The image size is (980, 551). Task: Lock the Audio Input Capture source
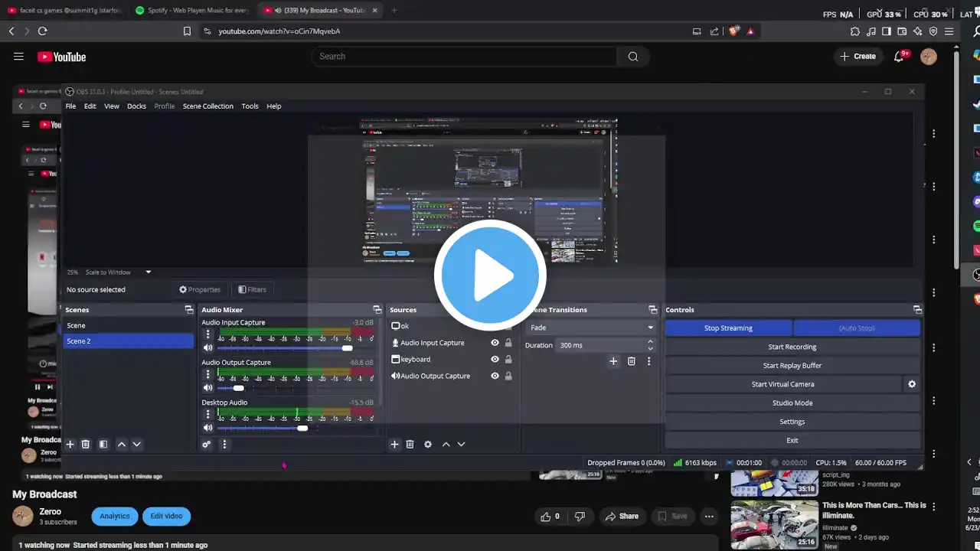pyautogui.click(x=508, y=343)
